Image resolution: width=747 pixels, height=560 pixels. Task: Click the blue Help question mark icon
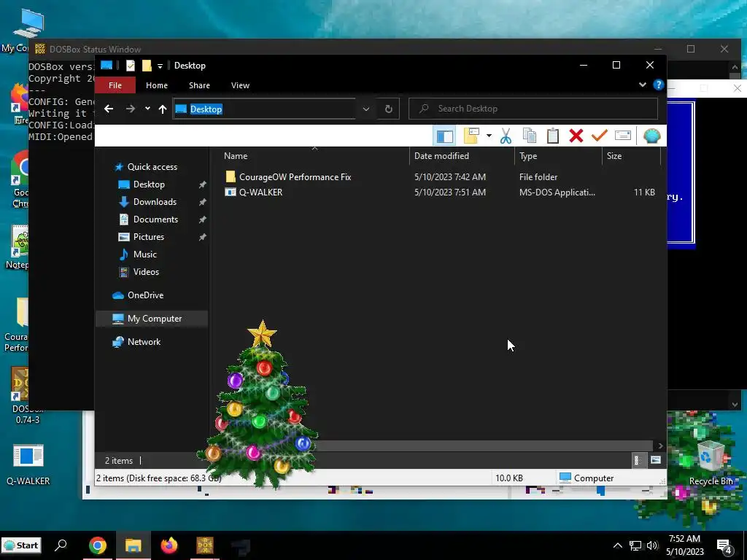click(x=659, y=85)
